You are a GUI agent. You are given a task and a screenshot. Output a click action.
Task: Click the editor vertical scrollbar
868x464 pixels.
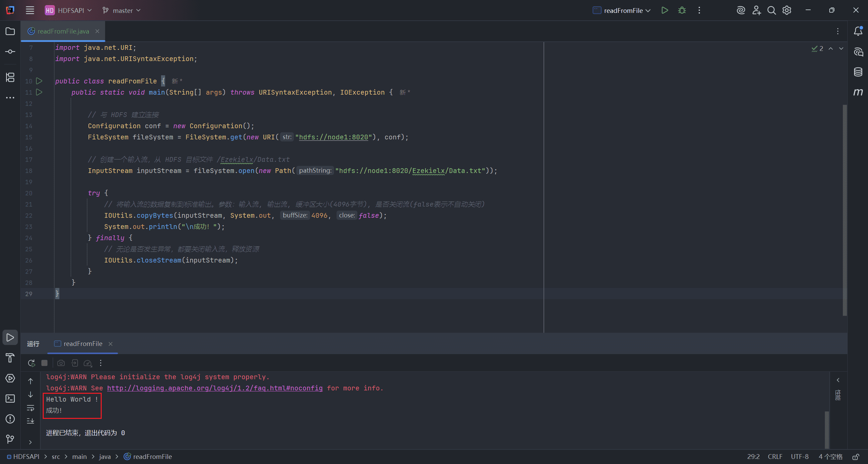[845, 210]
